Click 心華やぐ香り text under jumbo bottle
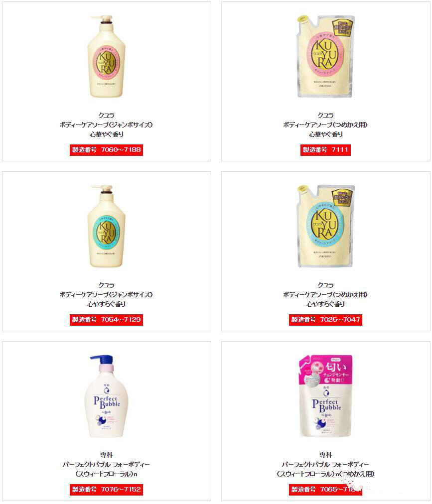This screenshot has width=432, height=504. [106, 134]
